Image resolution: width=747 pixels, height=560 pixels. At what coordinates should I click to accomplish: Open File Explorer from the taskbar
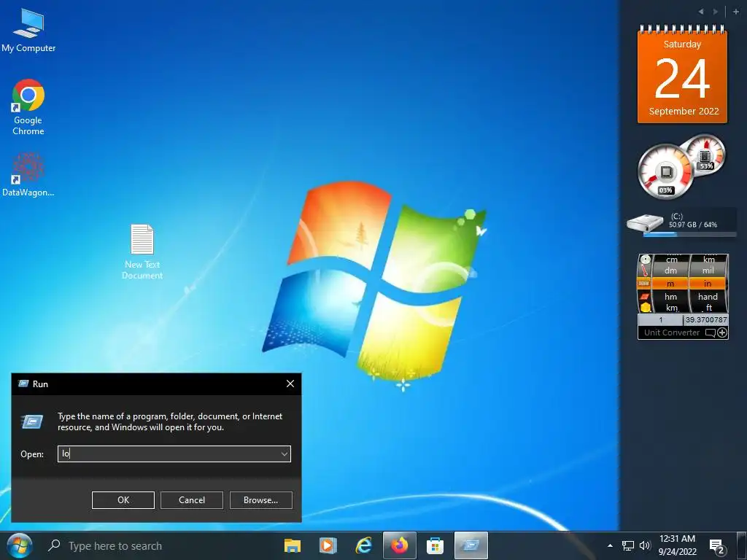point(292,545)
